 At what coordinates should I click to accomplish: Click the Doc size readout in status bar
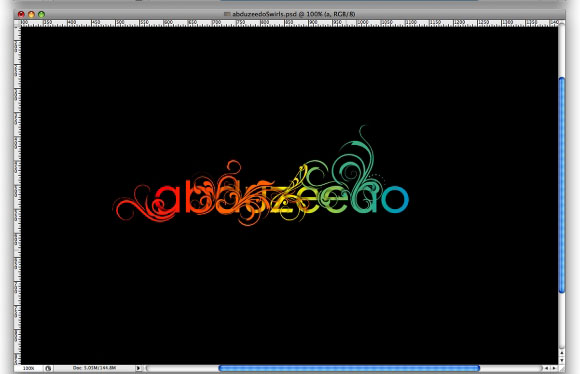click(x=94, y=368)
